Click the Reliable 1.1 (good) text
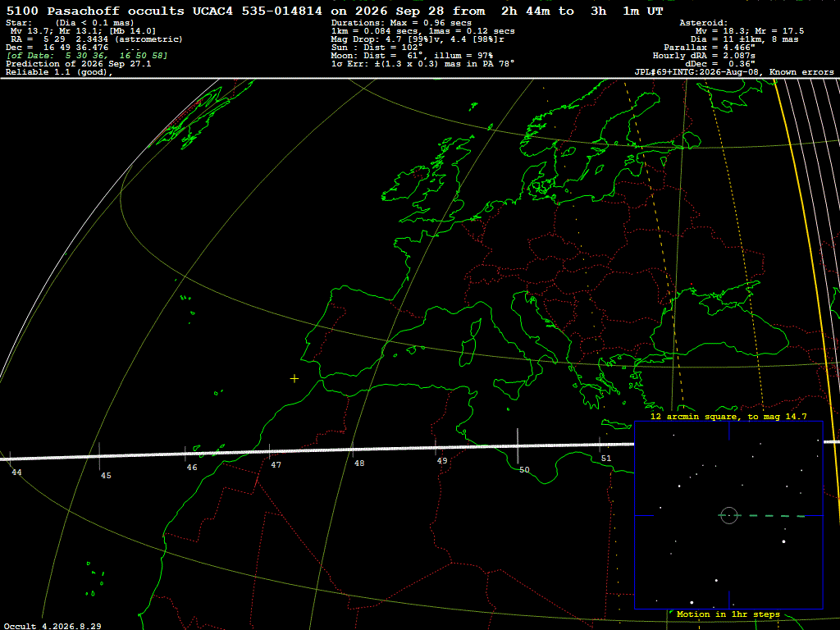Screen dimensions: 840x630 click(x=59, y=72)
